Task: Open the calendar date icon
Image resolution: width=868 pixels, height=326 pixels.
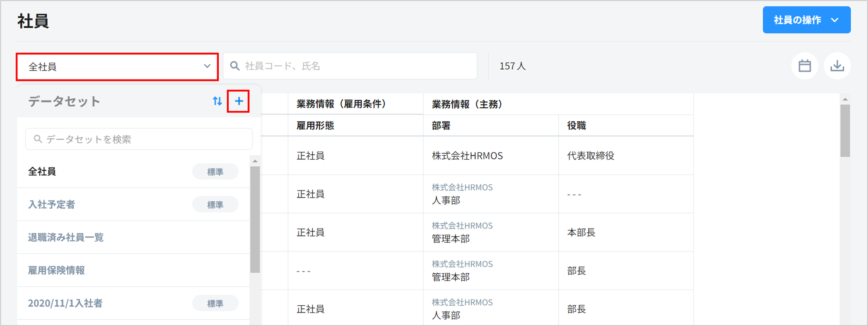Action: (804, 66)
